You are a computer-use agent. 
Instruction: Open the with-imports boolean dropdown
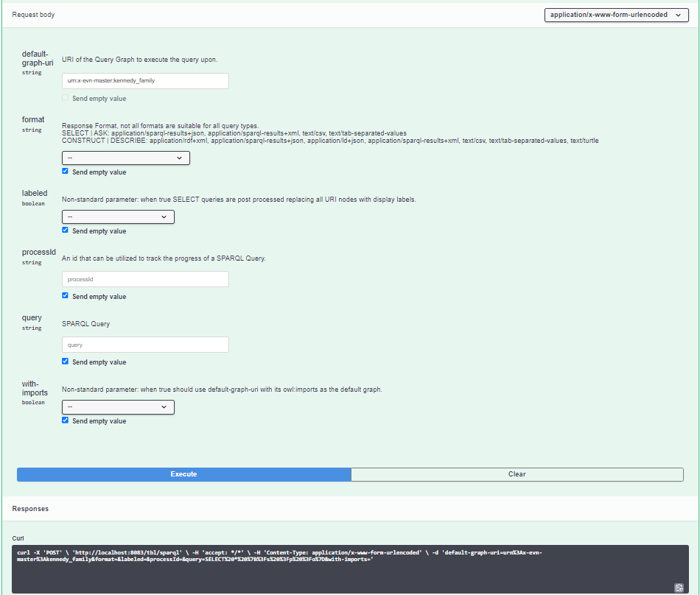(x=118, y=406)
